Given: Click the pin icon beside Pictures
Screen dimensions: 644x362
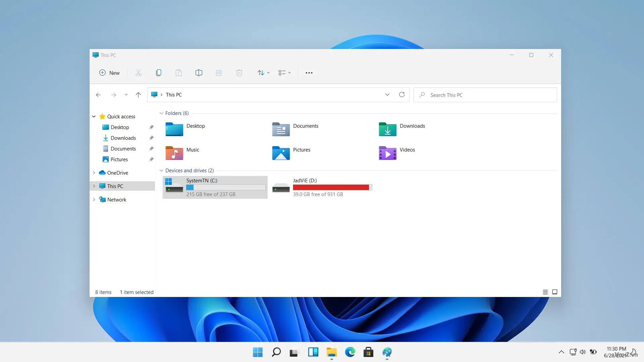Looking at the screenshot, I should point(151,160).
